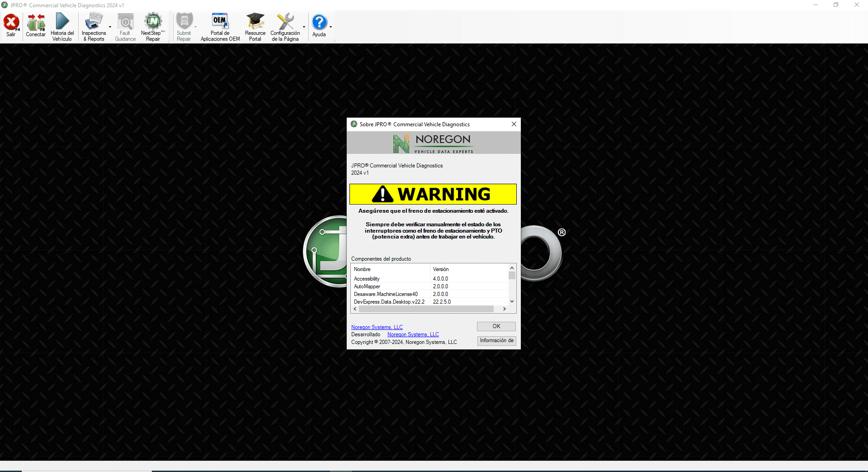Click the Información de button
The image size is (868, 472).
496,341
